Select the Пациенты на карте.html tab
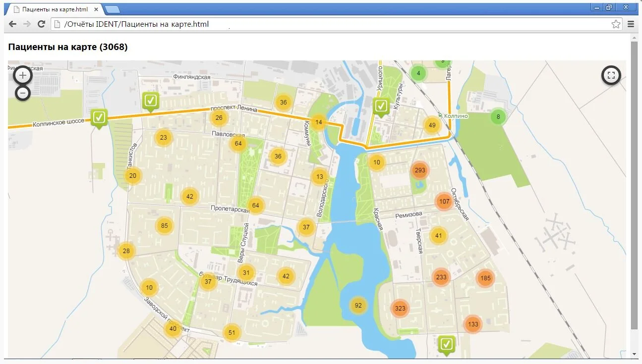The image size is (642, 364). (55, 9)
